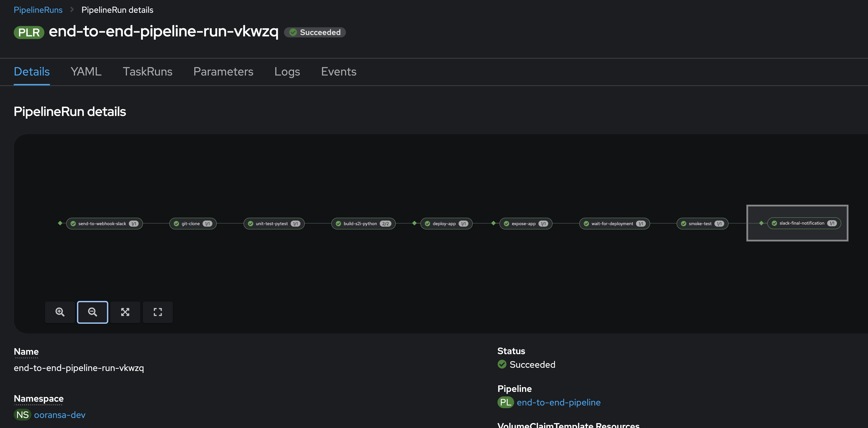Open the ooransa-dev namespace link

tap(60, 414)
